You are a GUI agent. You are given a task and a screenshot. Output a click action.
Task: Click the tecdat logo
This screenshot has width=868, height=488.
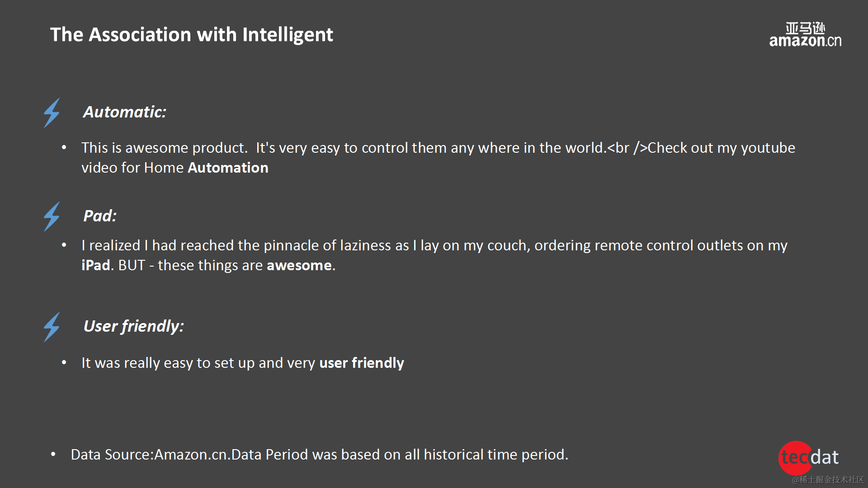[809, 457]
